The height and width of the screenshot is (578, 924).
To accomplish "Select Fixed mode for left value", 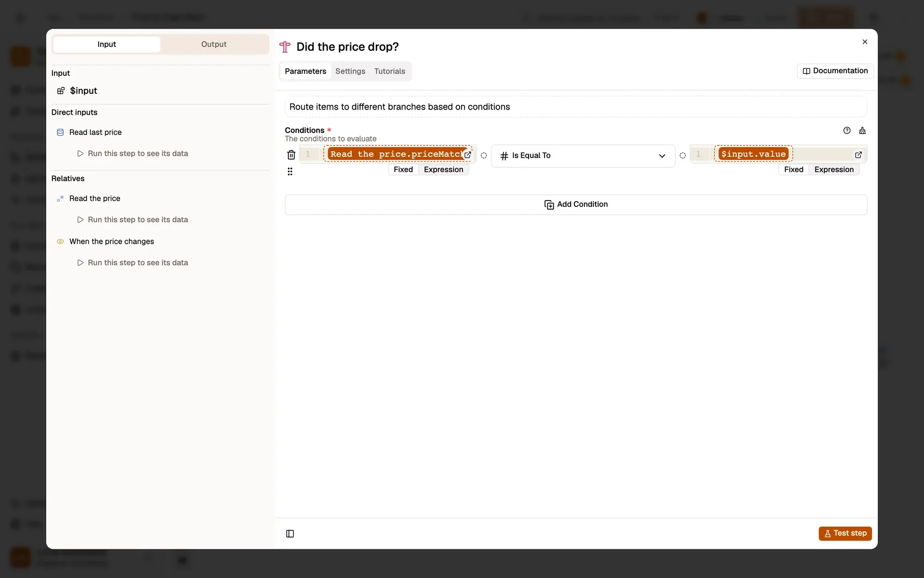I will pos(403,170).
